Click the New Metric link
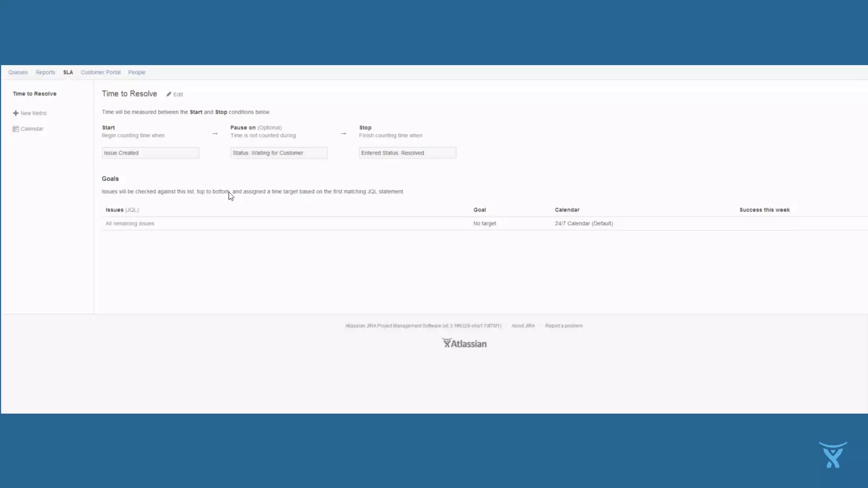 tap(33, 113)
